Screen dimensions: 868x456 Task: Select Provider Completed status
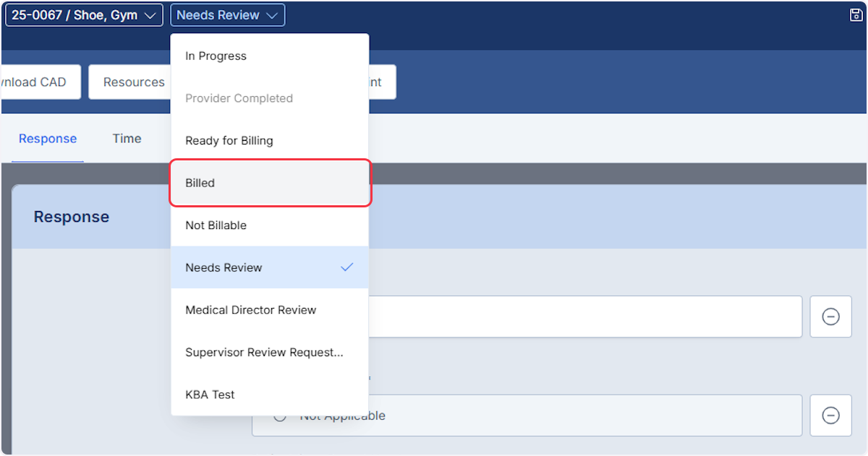coord(270,98)
